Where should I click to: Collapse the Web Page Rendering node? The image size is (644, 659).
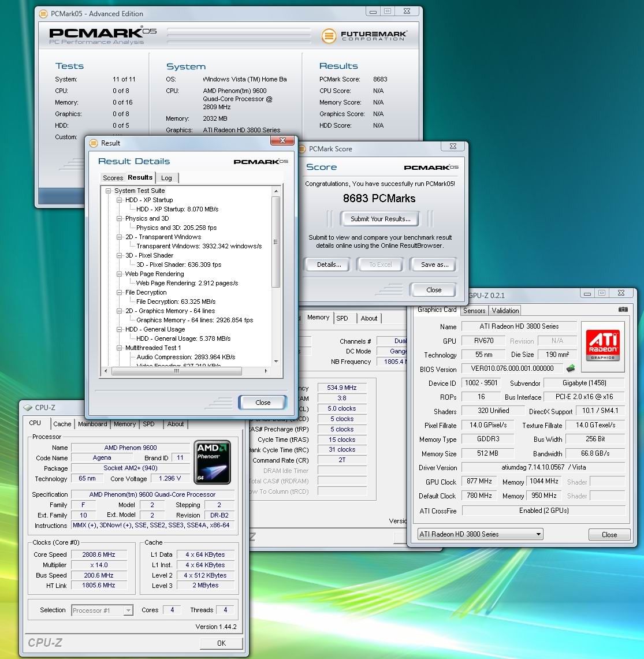120,274
